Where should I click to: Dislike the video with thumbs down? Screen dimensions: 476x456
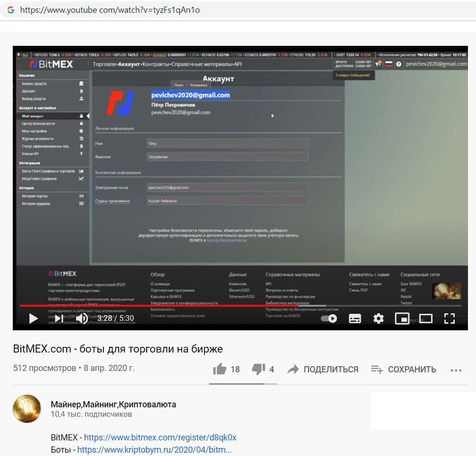pos(259,369)
